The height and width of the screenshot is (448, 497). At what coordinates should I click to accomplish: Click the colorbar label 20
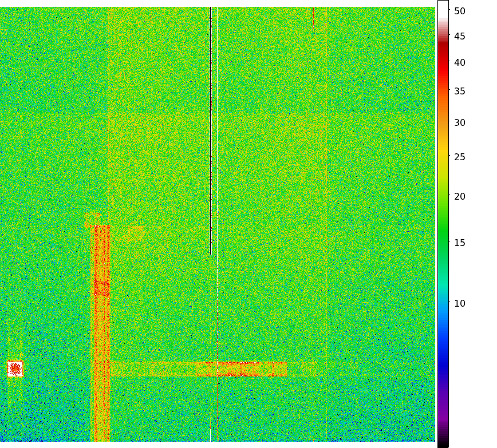(460, 196)
